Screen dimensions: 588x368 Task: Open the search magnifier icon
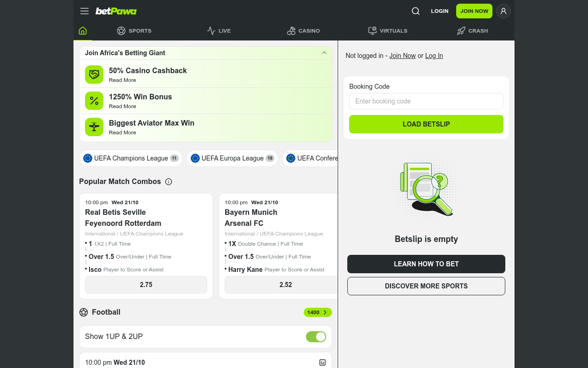(416, 11)
